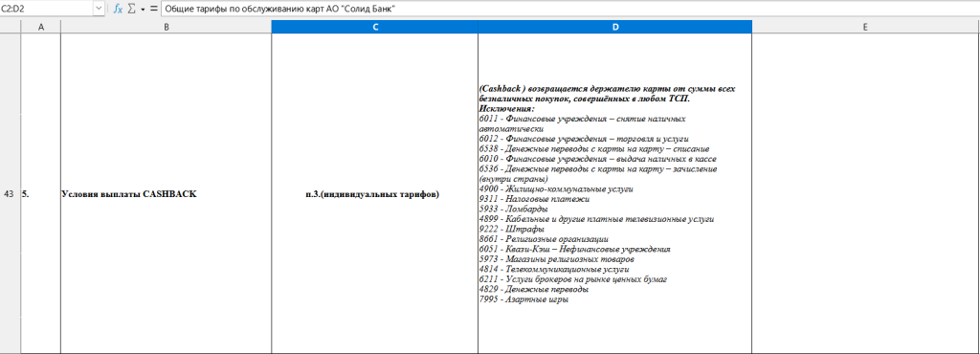Select highlighted column C header
Viewport: 980px width, 354px height.
(374, 27)
